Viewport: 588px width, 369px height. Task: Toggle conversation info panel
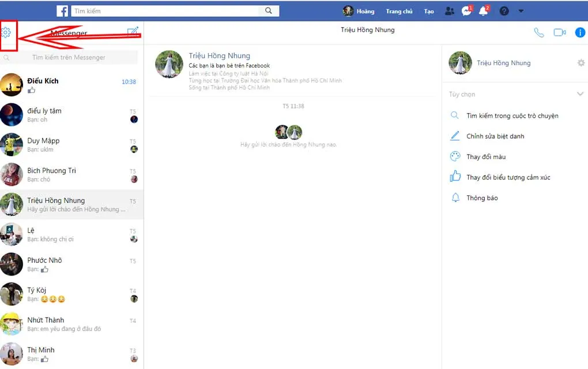tap(580, 32)
